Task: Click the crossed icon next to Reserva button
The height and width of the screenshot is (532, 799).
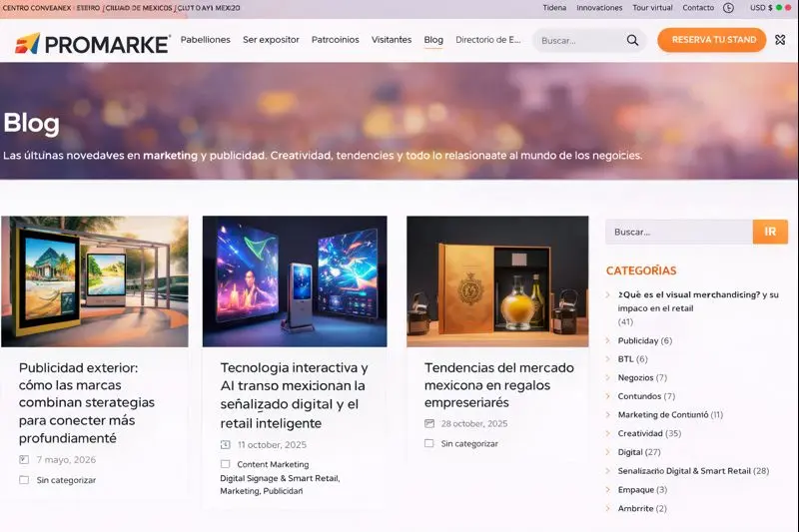Action: (780, 40)
